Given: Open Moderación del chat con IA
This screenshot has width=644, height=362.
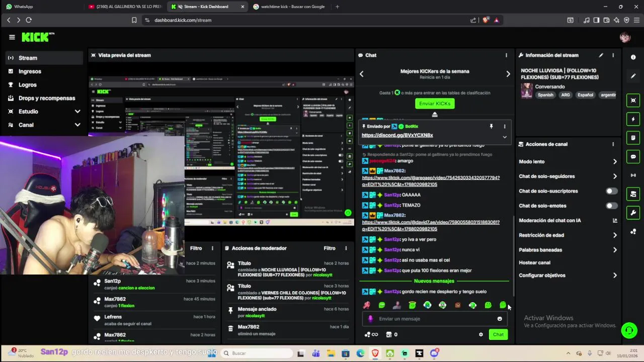Looking at the screenshot, I should [568, 220].
